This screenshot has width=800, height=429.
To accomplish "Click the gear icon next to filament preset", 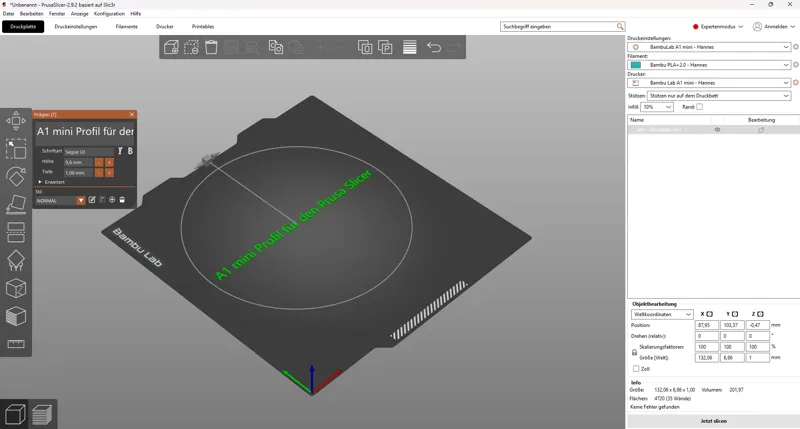I will coord(795,65).
